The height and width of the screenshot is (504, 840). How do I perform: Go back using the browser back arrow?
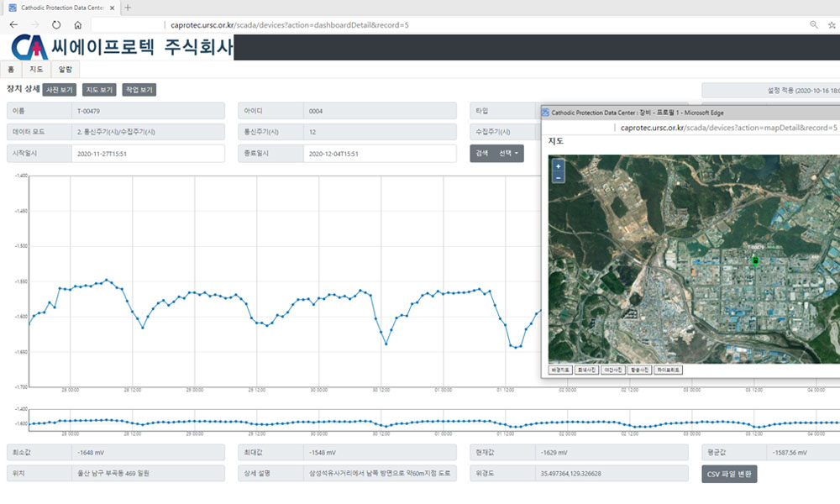pos(13,24)
